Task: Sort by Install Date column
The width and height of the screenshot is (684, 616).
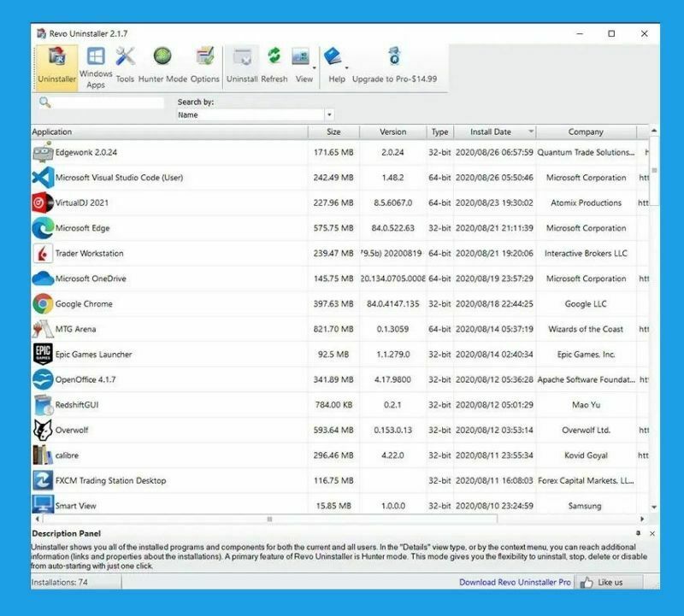Action: [495, 132]
